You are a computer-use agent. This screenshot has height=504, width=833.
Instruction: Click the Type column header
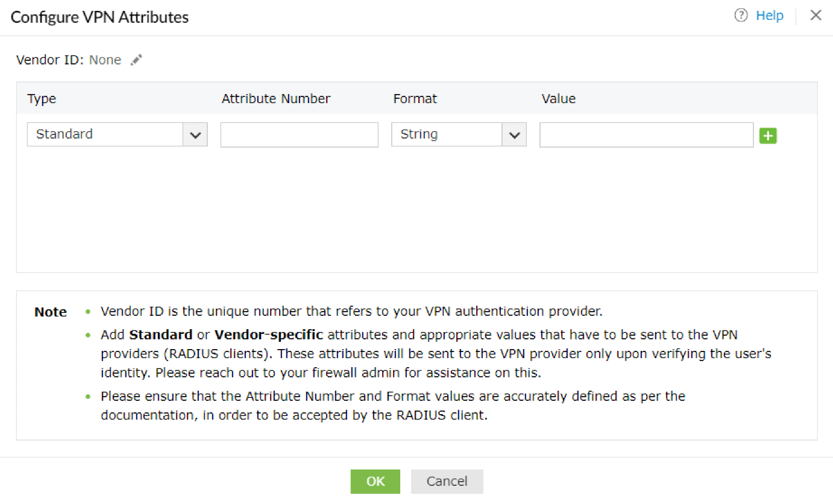pos(42,99)
